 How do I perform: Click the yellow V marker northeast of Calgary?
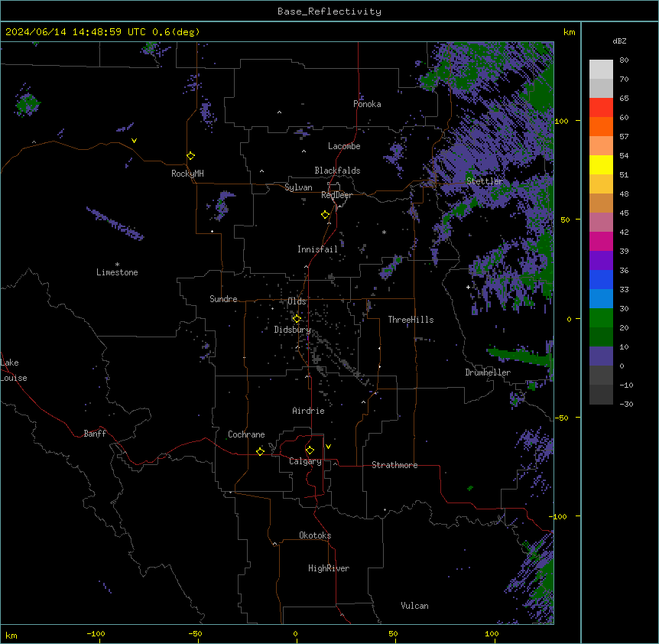[x=328, y=447]
